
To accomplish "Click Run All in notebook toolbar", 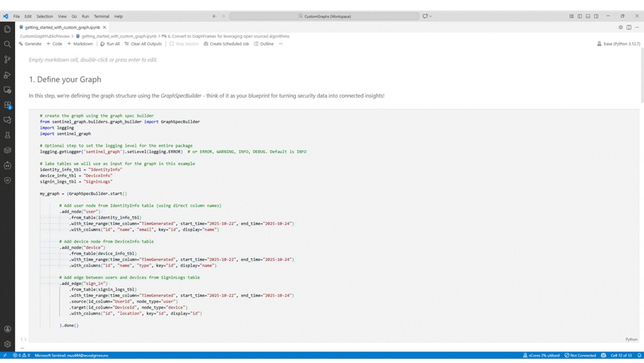I will 110,44.
